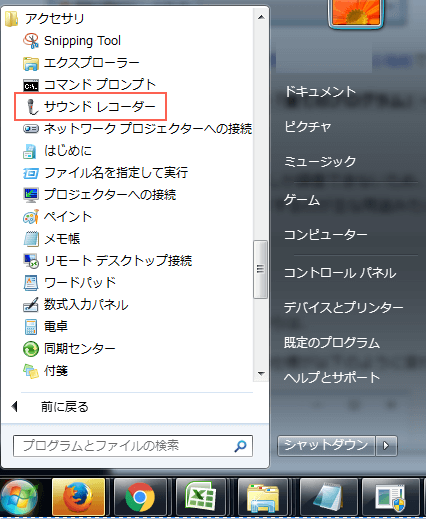
Task: Click the ワードパッド document icon
Action: tap(31, 283)
